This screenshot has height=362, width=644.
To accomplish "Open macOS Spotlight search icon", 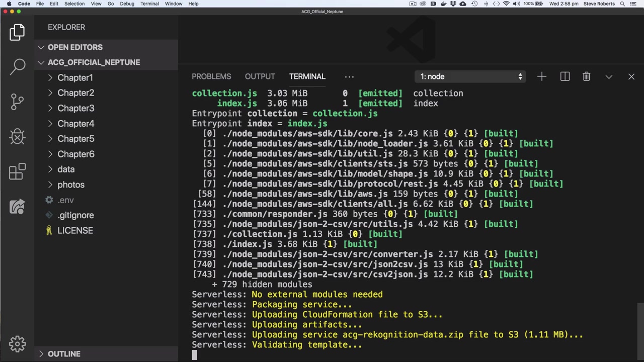I will (x=622, y=4).
